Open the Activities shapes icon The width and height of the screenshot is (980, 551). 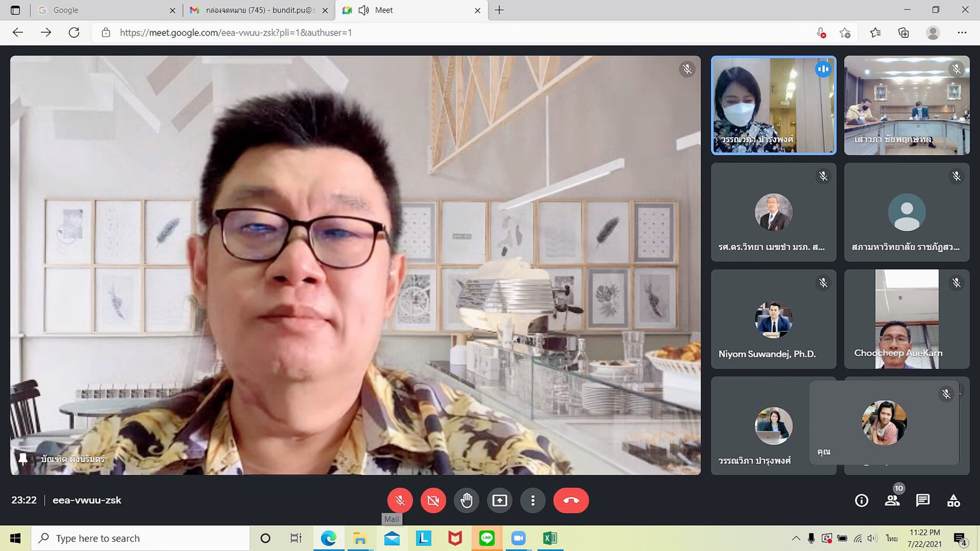[954, 500]
